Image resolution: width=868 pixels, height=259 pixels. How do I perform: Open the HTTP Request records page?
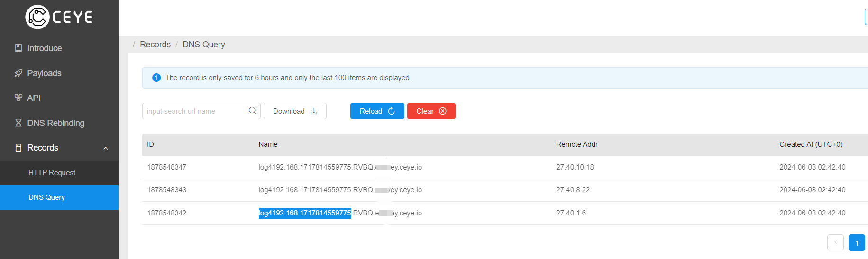click(x=59, y=173)
